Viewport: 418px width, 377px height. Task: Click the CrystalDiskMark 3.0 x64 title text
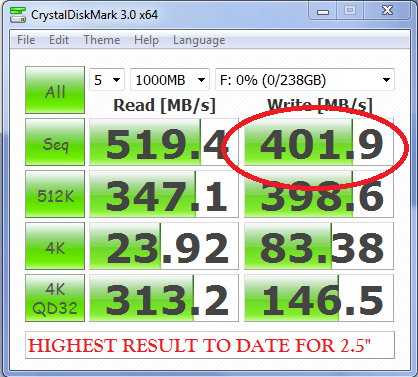[94, 15]
